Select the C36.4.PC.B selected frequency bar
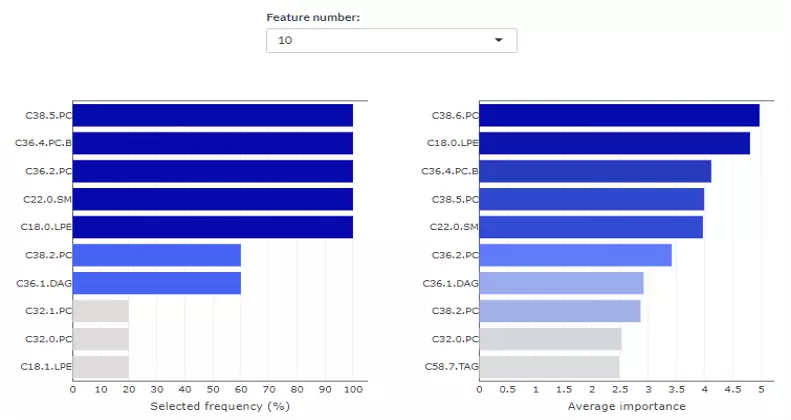This screenshot has height=420, width=791. pyautogui.click(x=212, y=144)
